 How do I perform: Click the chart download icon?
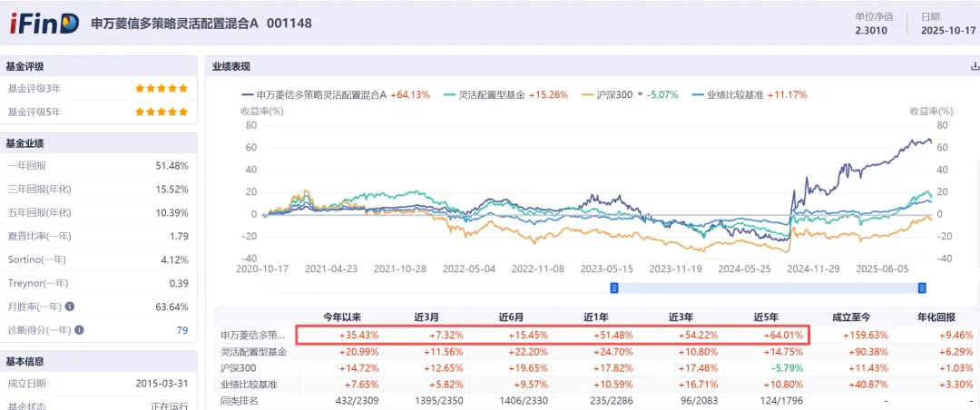pyautogui.click(x=975, y=66)
